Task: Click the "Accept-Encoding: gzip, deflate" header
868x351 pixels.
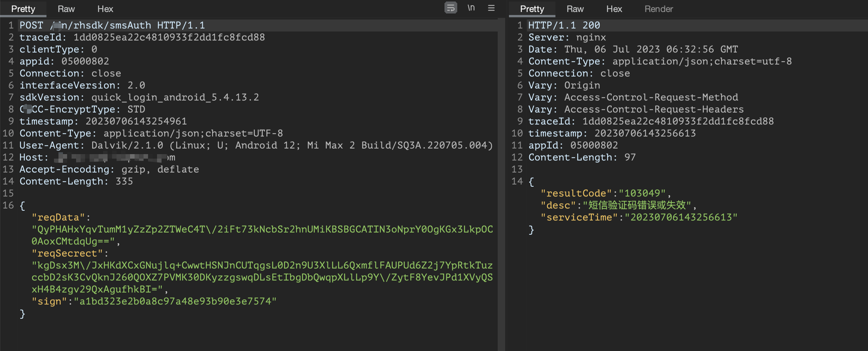Action: click(x=109, y=169)
